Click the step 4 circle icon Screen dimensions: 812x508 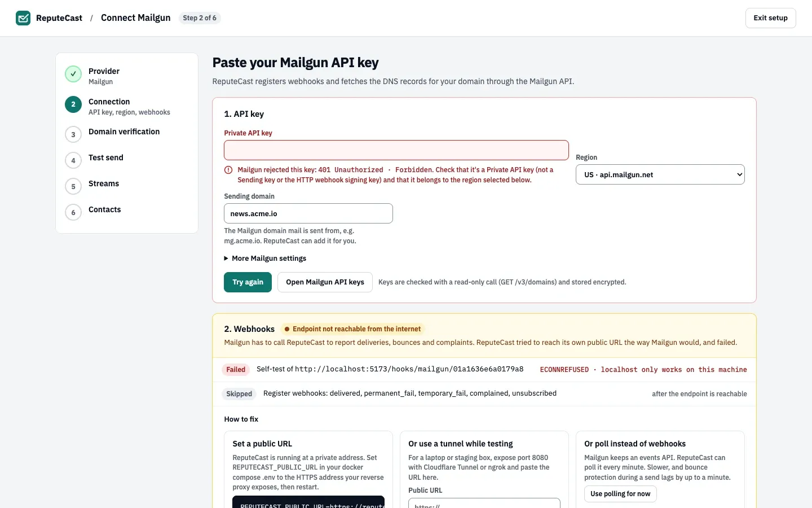point(73,160)
